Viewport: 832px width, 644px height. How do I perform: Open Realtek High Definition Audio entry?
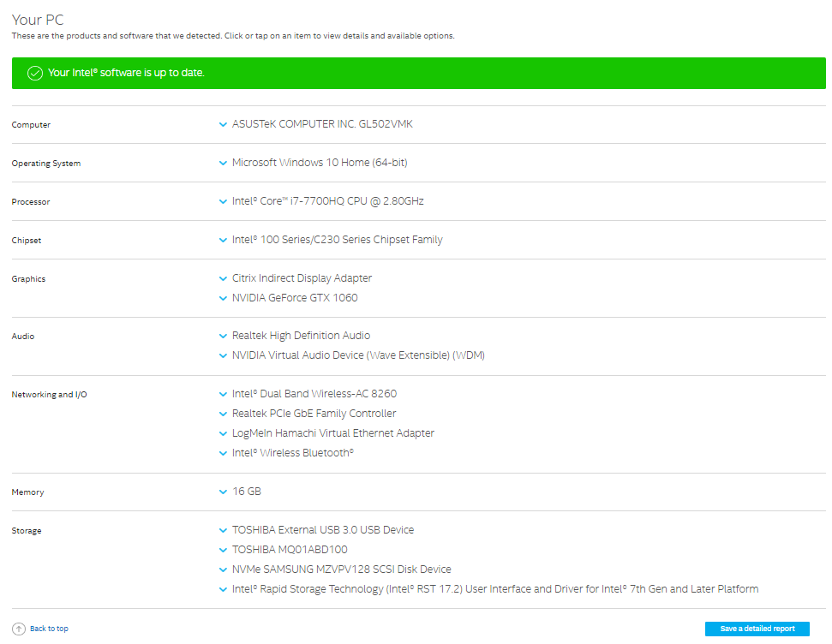tap(301, 335)
